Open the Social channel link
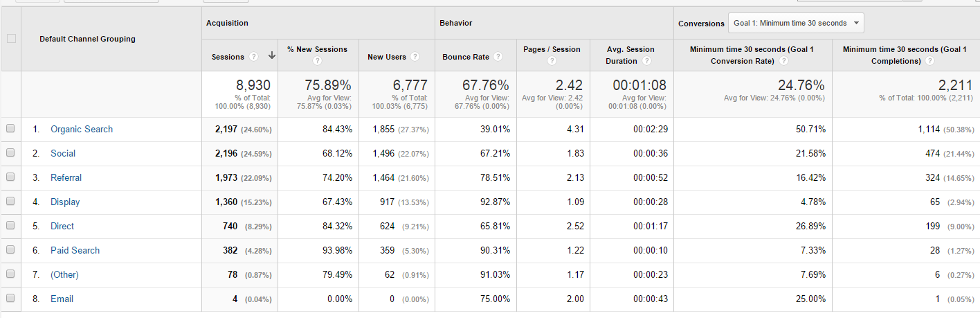 click(x=63, y=154)
